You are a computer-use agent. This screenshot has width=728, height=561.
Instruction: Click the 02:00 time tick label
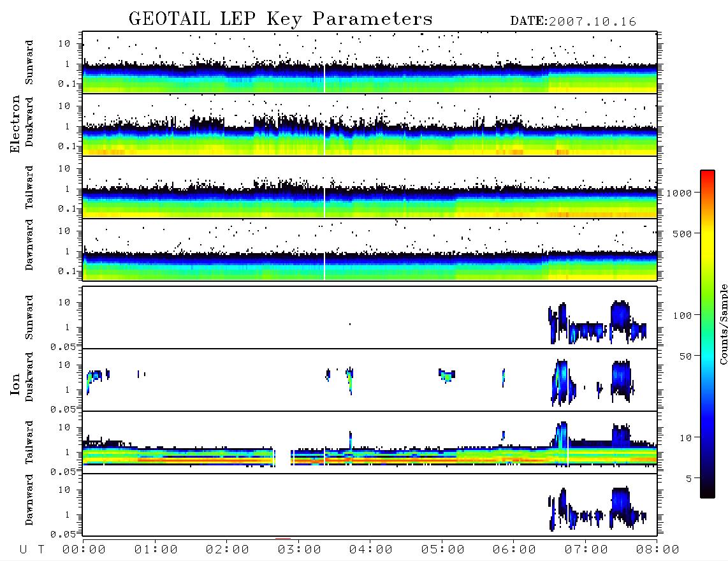[228, 550]
